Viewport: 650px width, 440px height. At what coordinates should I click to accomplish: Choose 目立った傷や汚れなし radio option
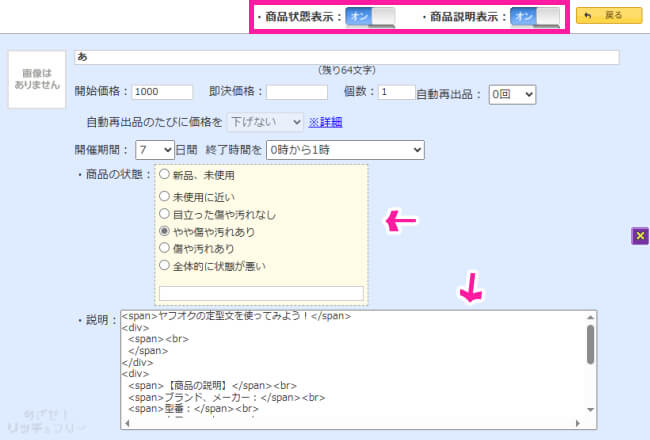coord(165,214)
